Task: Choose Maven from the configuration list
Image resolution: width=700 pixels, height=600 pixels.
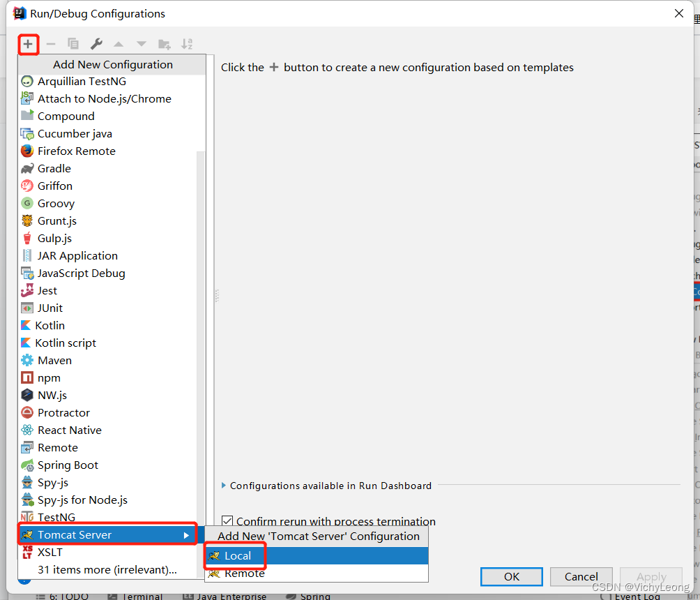Action: pos(107,360)
